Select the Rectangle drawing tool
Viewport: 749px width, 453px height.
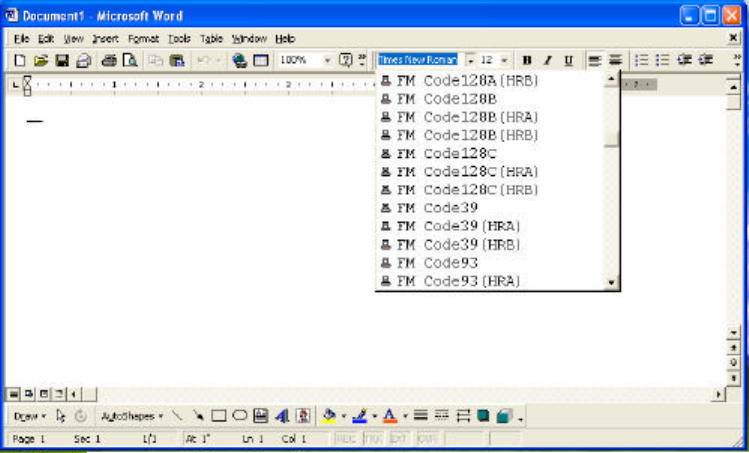click(219, 416)
